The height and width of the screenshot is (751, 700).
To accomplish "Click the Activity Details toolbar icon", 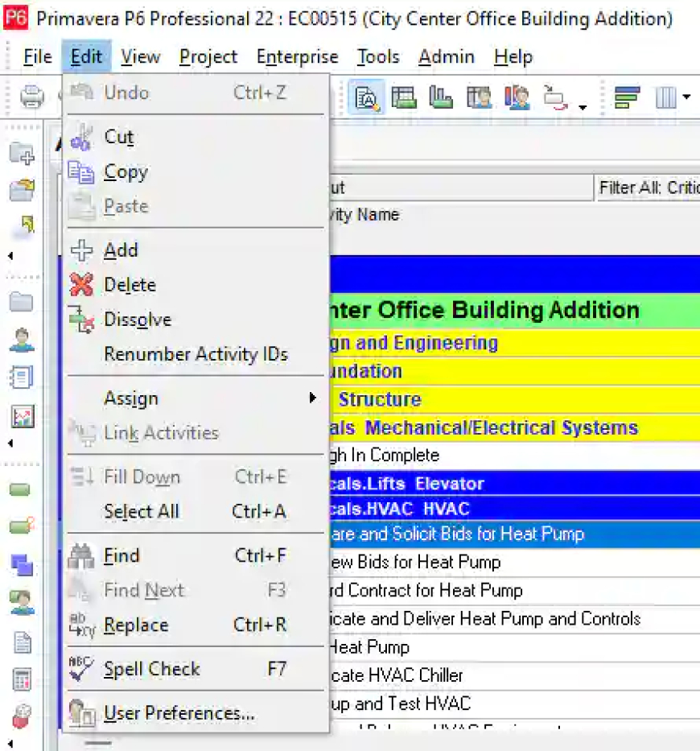I will [366, 97].
